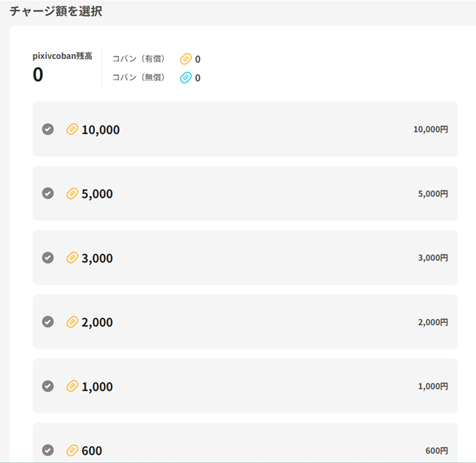Screen dimensions: 476x463
Task: Select the 3,000円 charge row
Action: [245, 257]
